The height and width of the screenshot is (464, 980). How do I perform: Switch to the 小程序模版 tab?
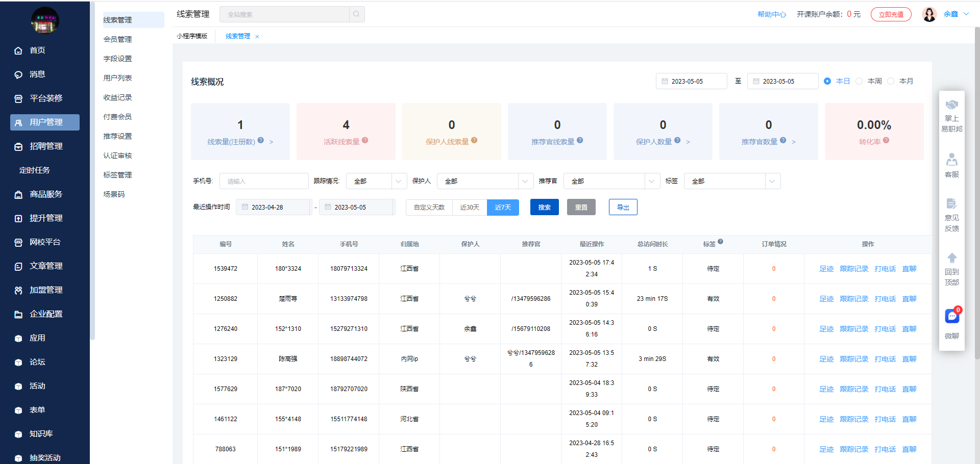192,36
